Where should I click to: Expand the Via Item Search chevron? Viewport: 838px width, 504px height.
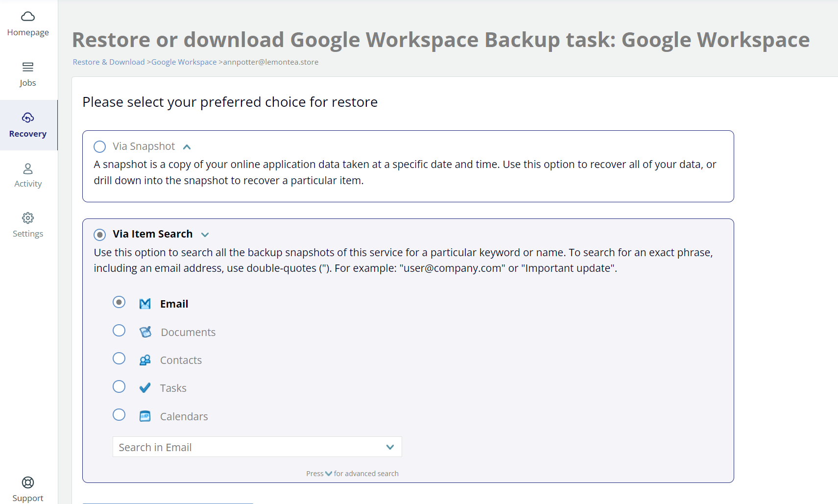pos(205,235)
